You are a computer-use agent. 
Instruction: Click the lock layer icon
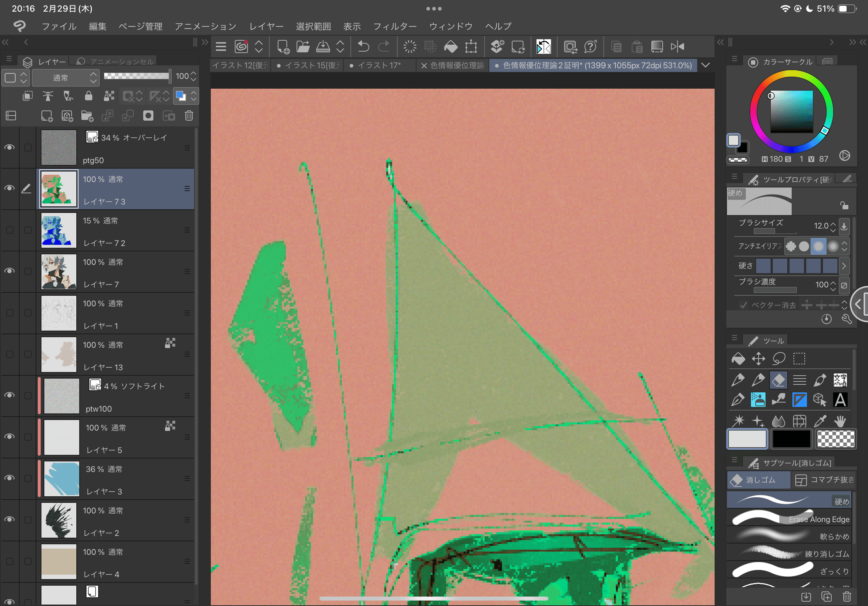[x=88, y=96]
